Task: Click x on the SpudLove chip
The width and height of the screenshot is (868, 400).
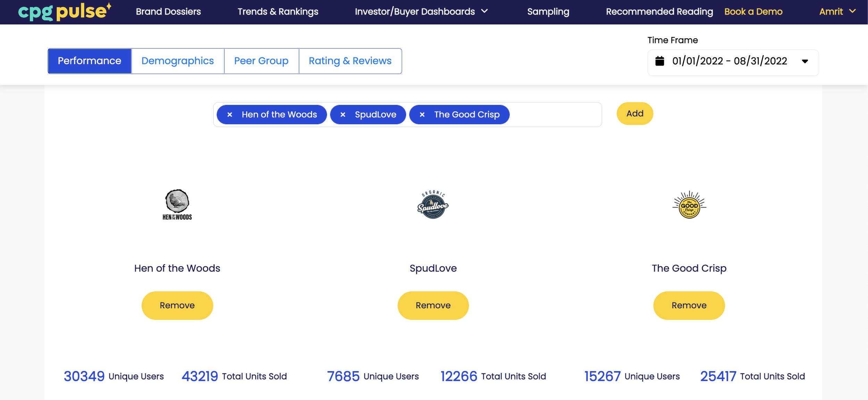Action: coord(343,115)
